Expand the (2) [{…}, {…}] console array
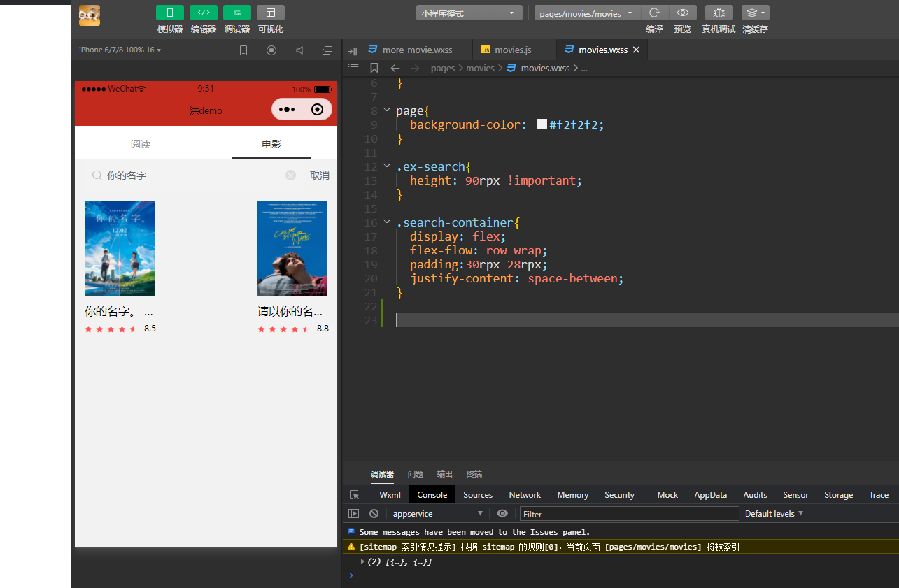Screen dimensions: 899x588 tap(363, 561)
